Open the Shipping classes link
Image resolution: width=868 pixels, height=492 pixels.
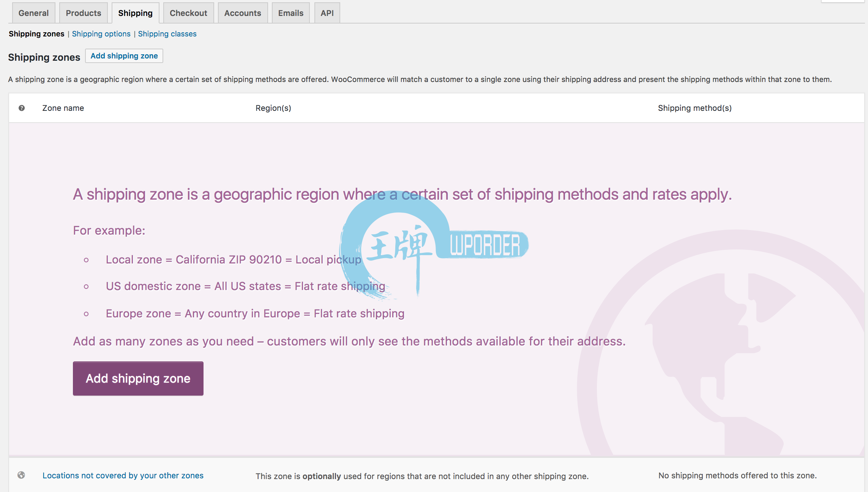point(167,34)
